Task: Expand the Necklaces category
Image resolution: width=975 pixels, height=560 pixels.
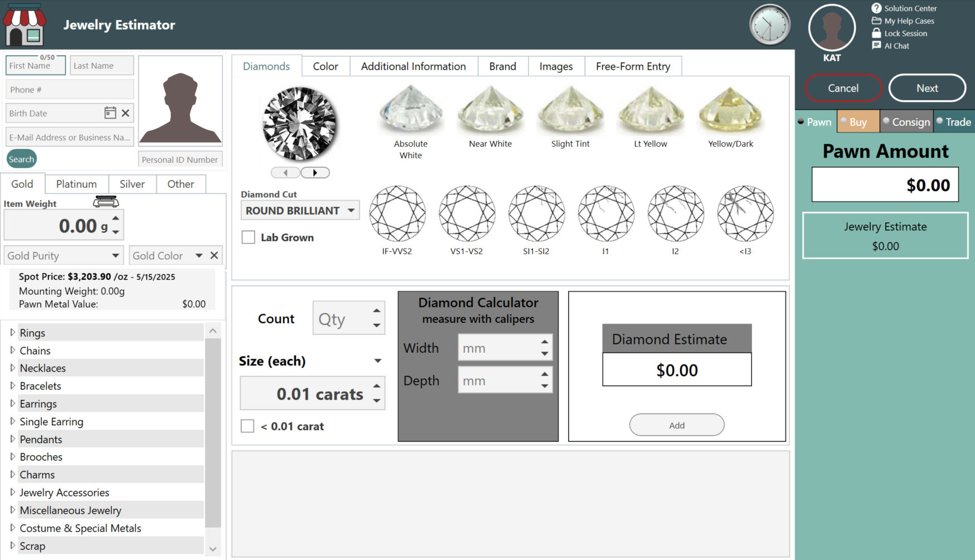Action: 12,368
